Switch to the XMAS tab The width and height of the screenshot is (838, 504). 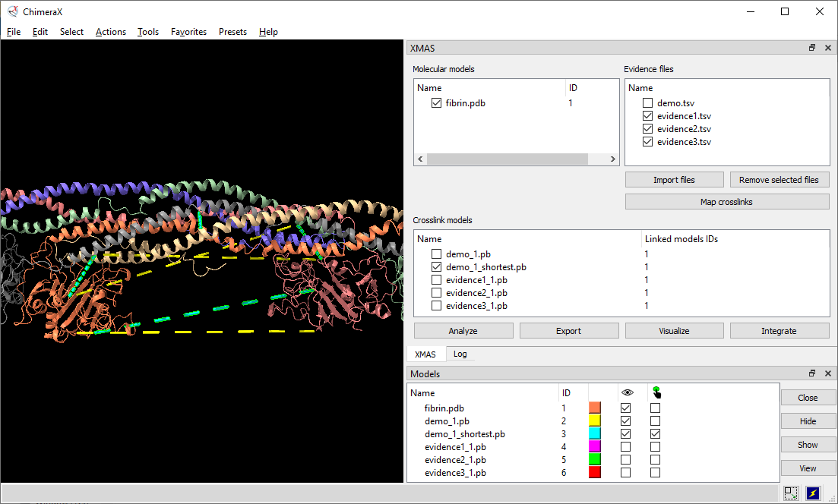(425, 354)
